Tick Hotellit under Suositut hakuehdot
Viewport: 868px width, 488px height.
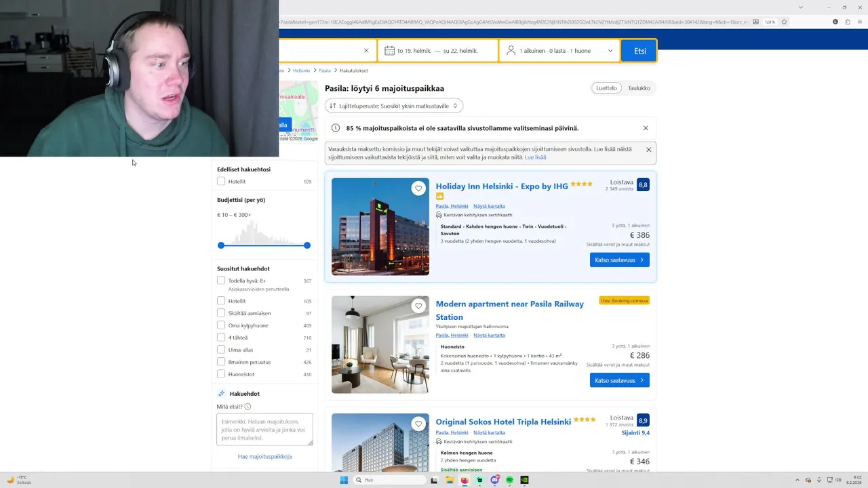(221, 301)
